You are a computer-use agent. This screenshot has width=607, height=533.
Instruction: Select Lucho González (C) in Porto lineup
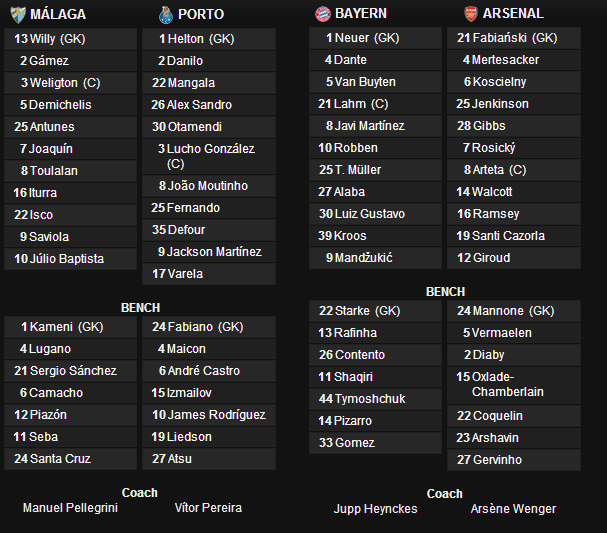pos(209,156)
